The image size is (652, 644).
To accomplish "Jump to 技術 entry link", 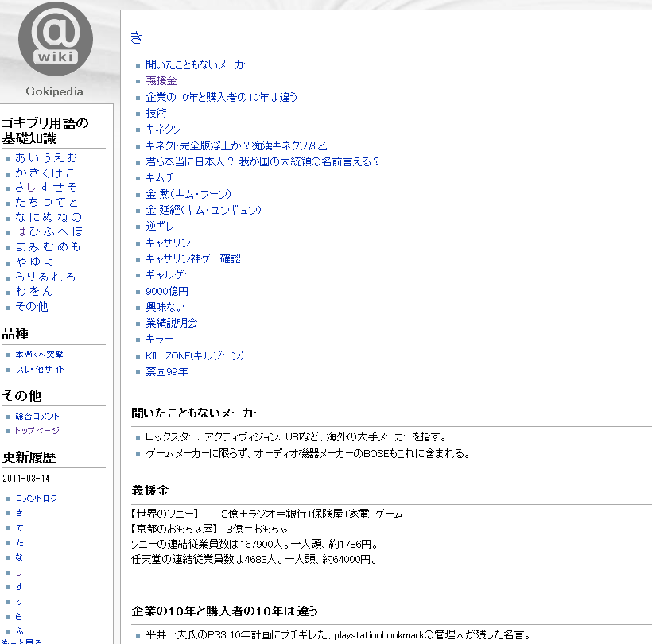I will click(156, 113).
